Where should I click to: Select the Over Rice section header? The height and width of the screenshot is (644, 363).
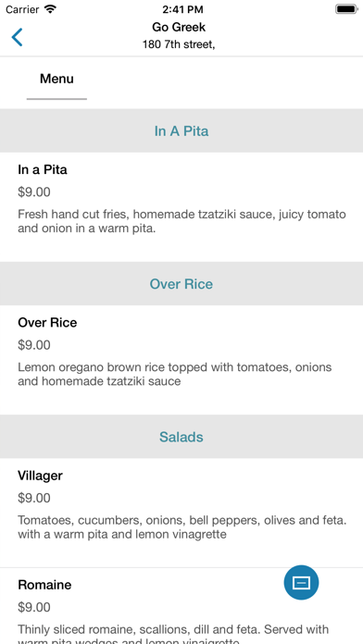(x=181, y=284)
